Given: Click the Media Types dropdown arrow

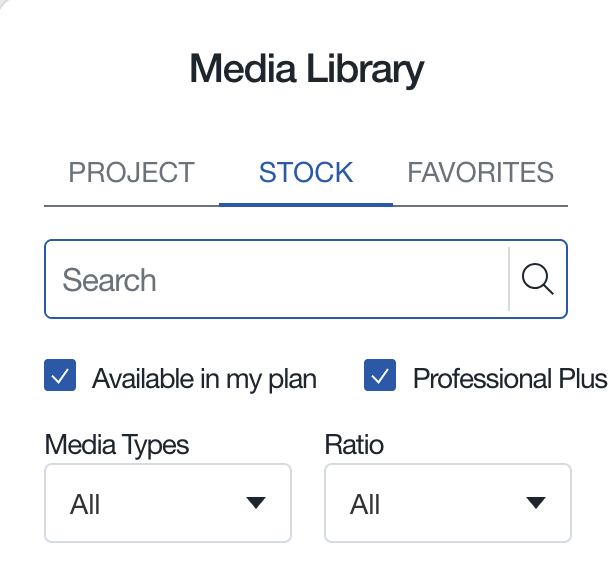Looking at the screenshot, I should (x=257, y=503).
